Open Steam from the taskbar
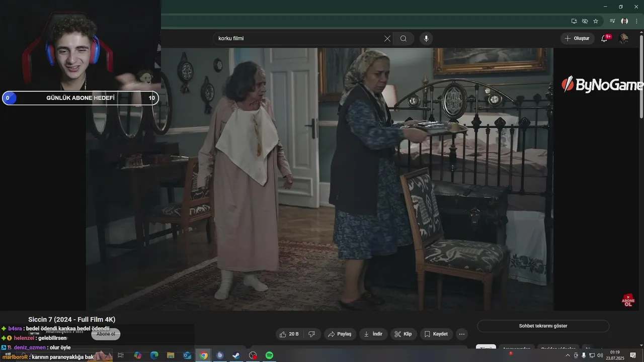The width and height of the screenshot is (644, 362). (236, 355)
